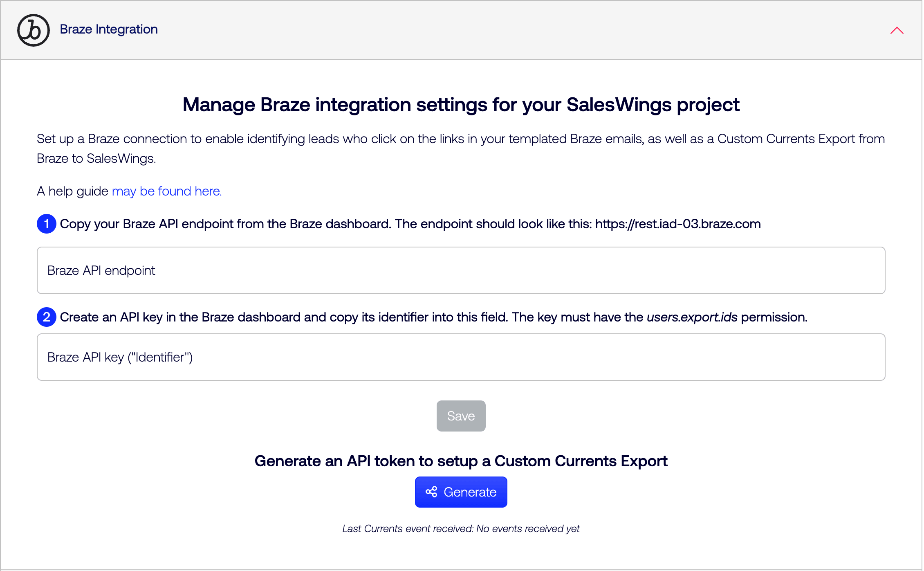Image resolution: width=924 pixels, height=571 pixels.
Task: Click the circular 'b' emblem in the header
Action: point(33,30)
